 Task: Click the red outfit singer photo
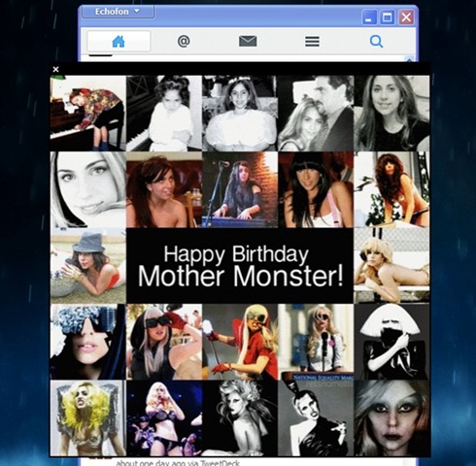point(240,342)
